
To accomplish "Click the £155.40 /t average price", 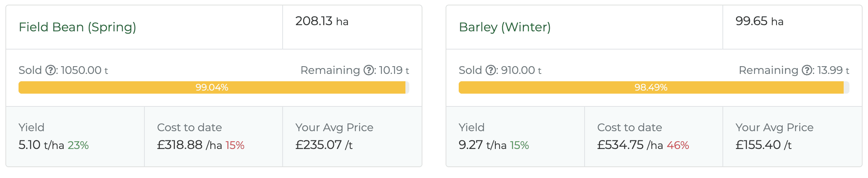I will tap(763, 145).
